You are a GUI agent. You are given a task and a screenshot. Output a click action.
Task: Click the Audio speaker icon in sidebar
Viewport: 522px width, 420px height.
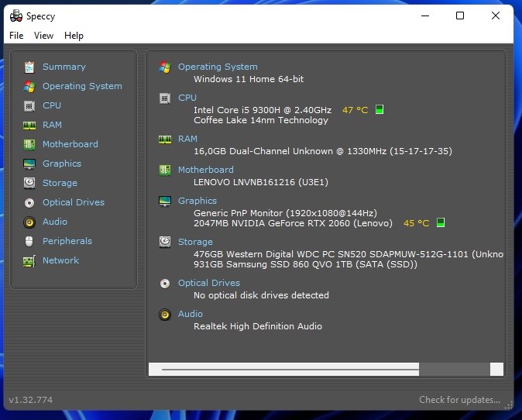pos(29,222)
